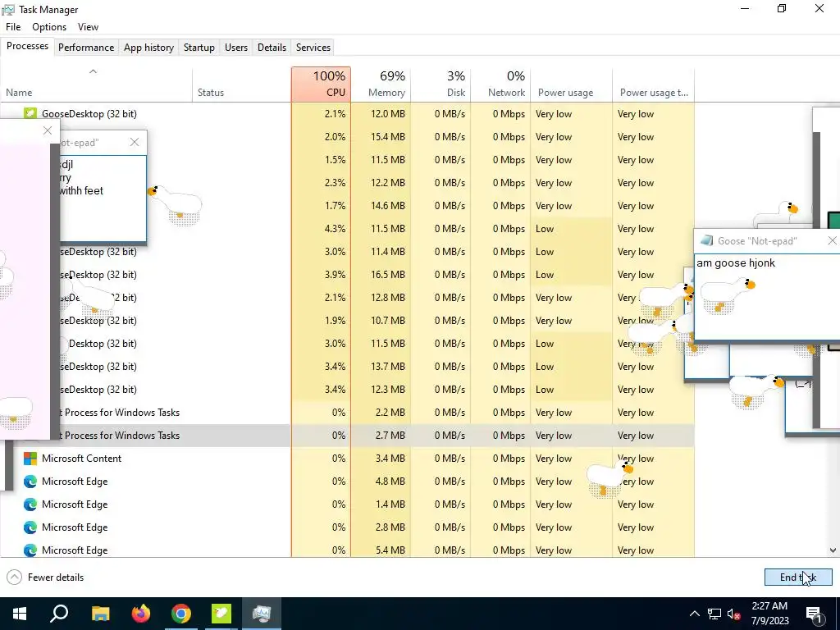840x630 pixels.
Task: Click the muted volume tray icon
Action: pos(734,614)
